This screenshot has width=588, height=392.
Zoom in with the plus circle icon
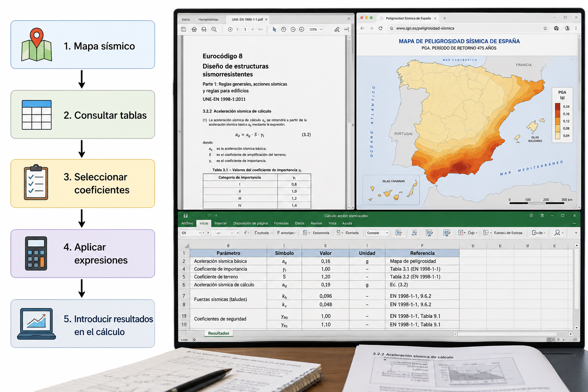click(x=293, y=29)
